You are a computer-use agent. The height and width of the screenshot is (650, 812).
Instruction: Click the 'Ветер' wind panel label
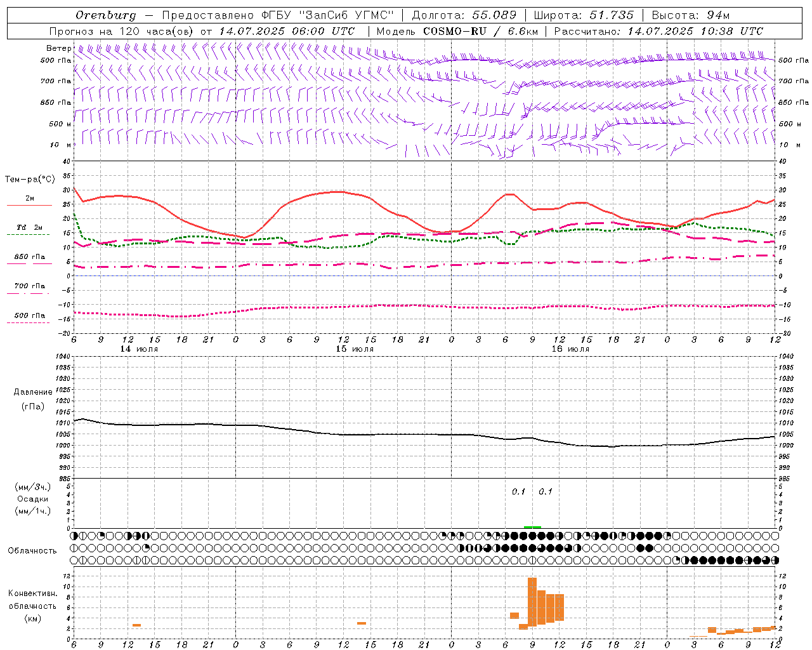59,48
